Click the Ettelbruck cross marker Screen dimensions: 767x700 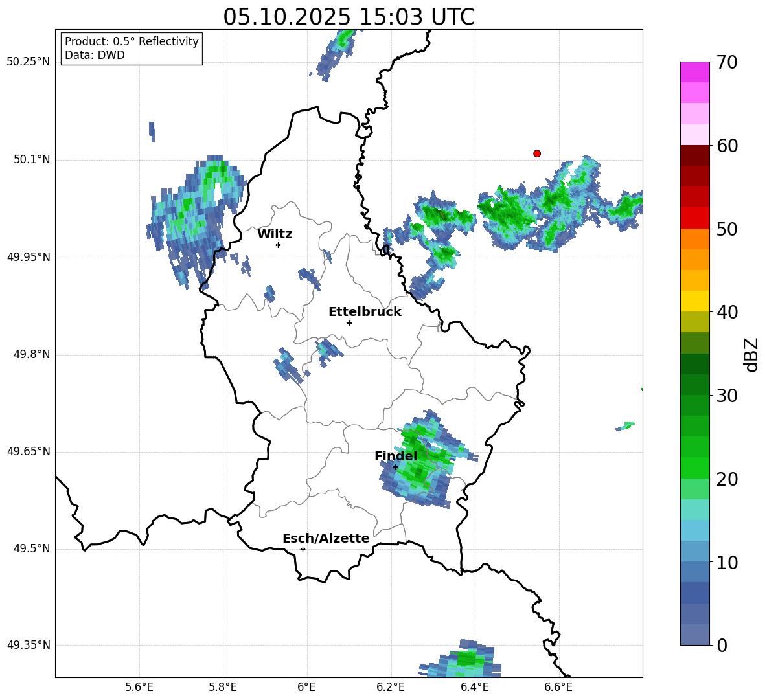pyautogui.click(x=349, y=322)
